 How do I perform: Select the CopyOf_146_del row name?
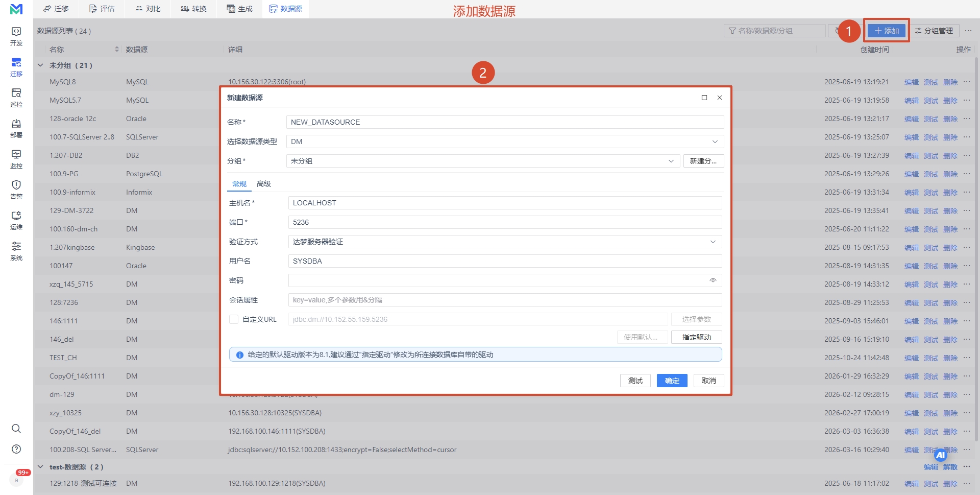[x=75, y=431]
